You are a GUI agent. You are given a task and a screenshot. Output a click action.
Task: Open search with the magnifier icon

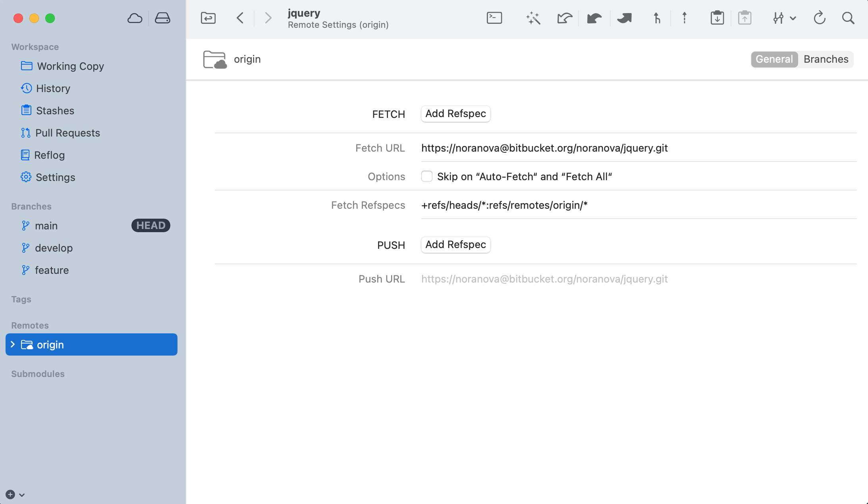[848, 18]
